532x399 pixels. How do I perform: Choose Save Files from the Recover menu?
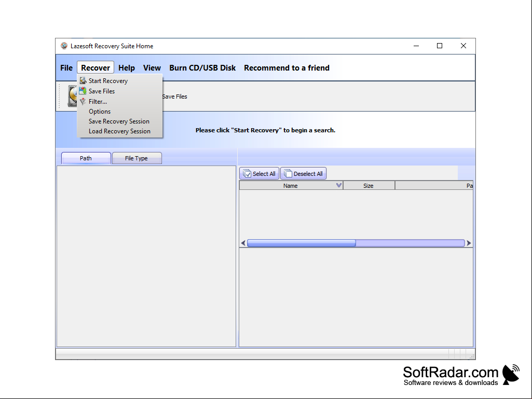pos(120,91)
